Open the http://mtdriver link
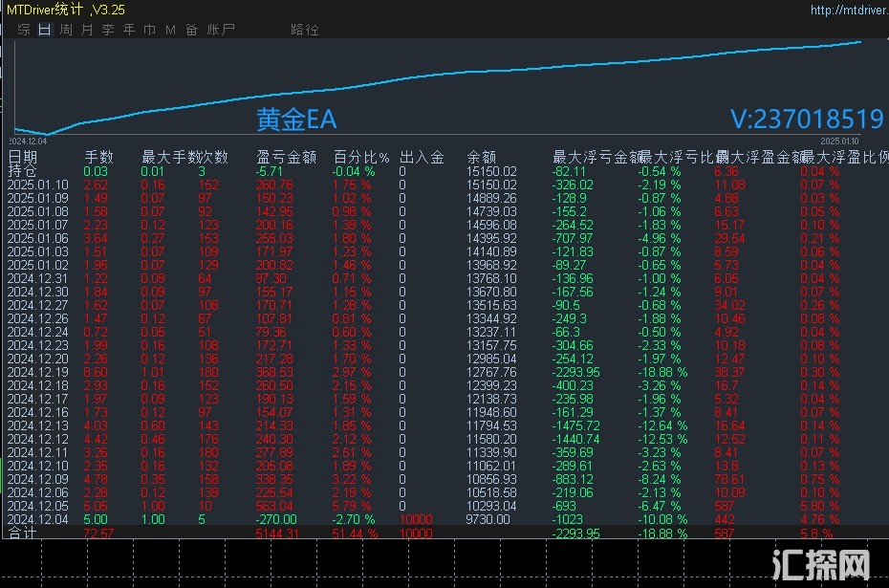 coord(846,11)
